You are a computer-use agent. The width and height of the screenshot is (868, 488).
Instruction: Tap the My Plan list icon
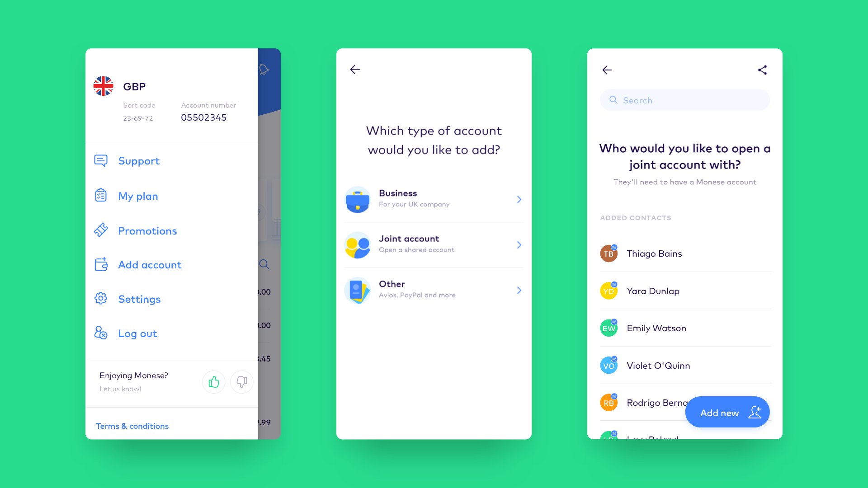(x=100, y=196)
